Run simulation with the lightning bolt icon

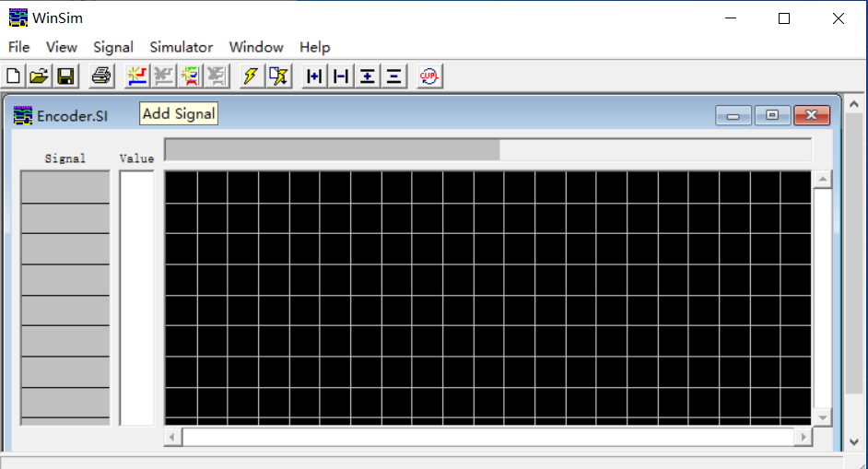pyautogui.click(x=251, y=76)
